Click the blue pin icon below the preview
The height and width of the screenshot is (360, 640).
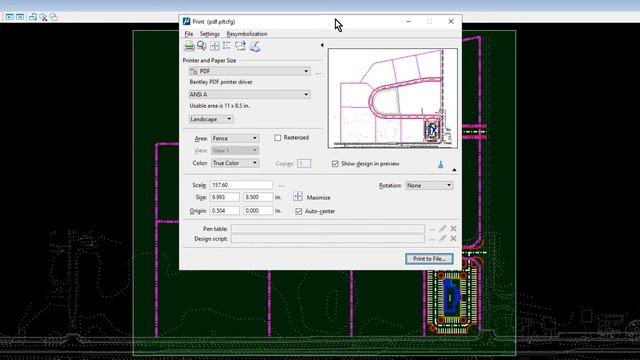coord(440,164)
